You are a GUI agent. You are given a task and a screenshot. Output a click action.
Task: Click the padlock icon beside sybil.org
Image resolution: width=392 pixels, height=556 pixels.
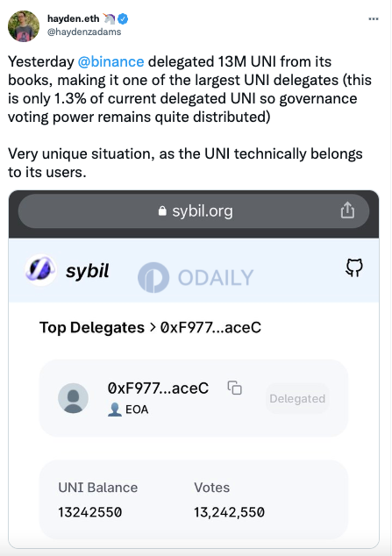pos(162,211)
